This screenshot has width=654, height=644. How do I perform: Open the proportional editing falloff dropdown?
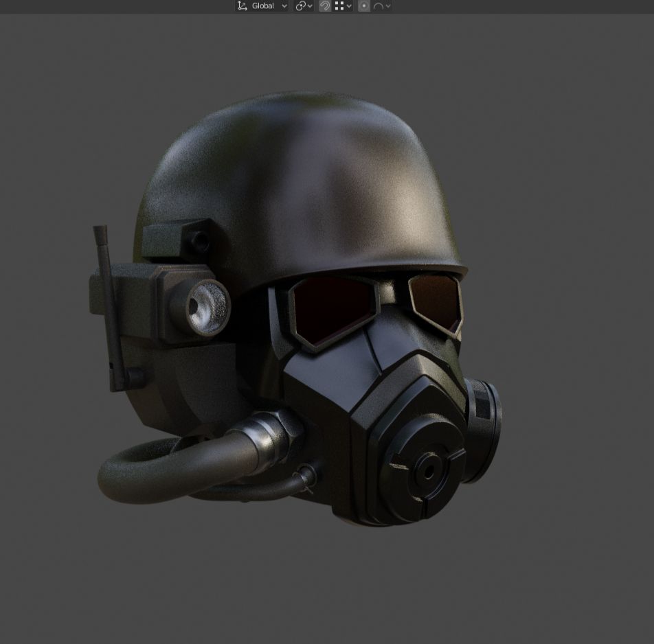click(382, 5)
